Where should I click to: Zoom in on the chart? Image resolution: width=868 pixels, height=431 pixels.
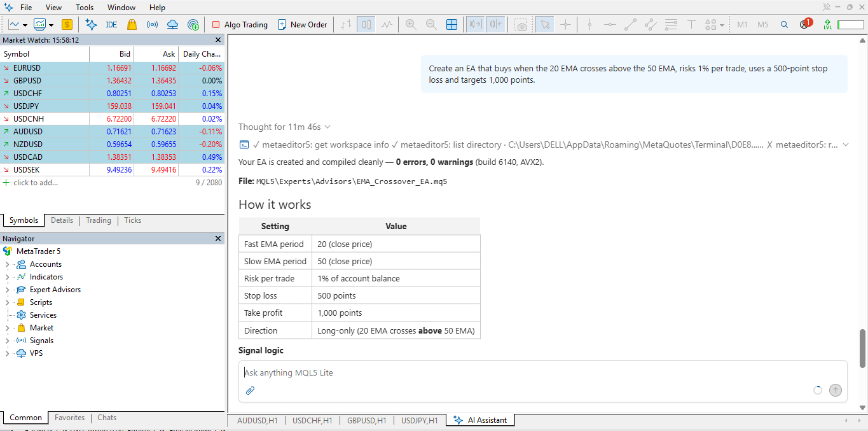411,25
